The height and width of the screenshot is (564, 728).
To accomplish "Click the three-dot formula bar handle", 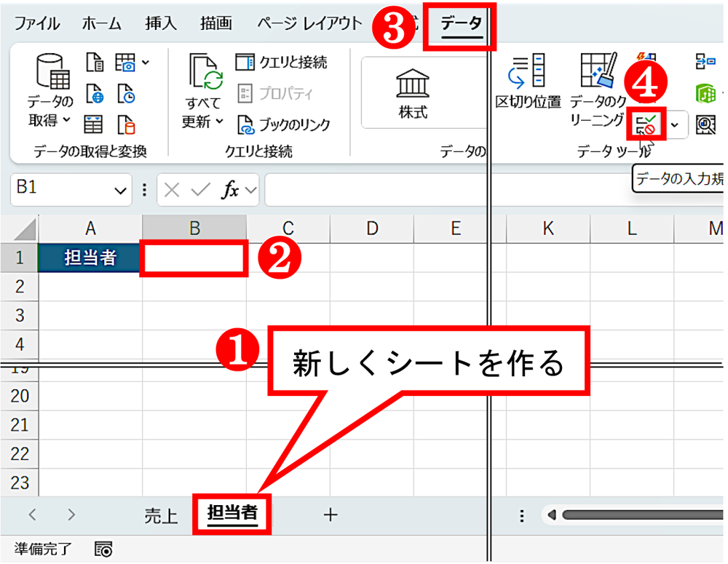I will tap(145, 190).
